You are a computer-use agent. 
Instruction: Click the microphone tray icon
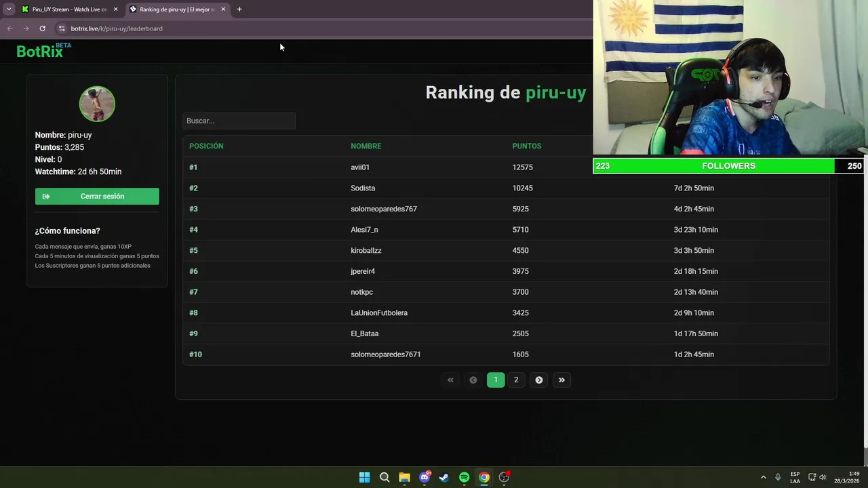click(778, 477)
